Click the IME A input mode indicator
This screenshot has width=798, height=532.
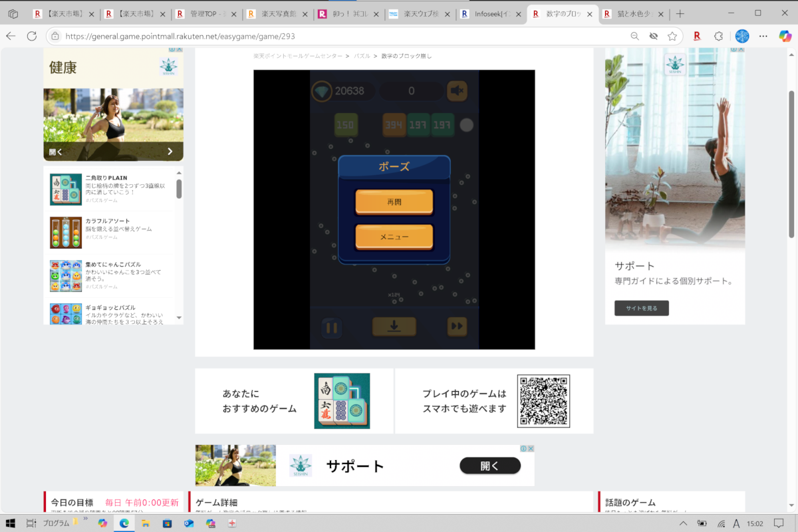pyautogui.click(x=736, y=523)
